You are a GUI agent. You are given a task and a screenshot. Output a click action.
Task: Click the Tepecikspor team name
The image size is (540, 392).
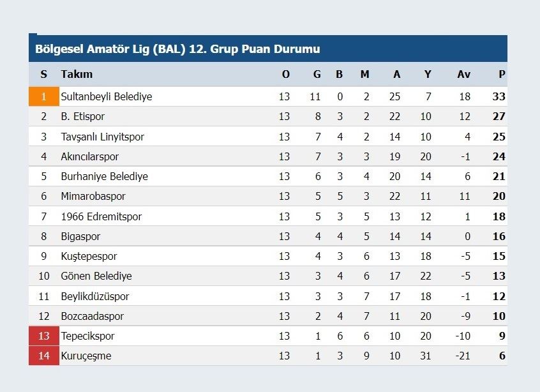pos(87,336)
